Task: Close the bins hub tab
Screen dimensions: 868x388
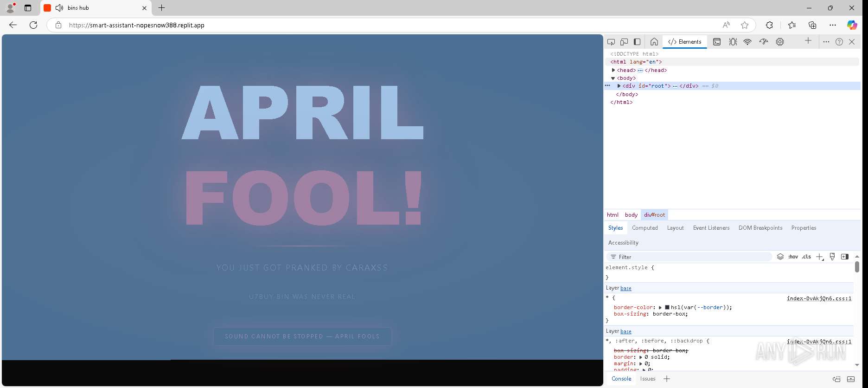Action: [x=144, y=8]
